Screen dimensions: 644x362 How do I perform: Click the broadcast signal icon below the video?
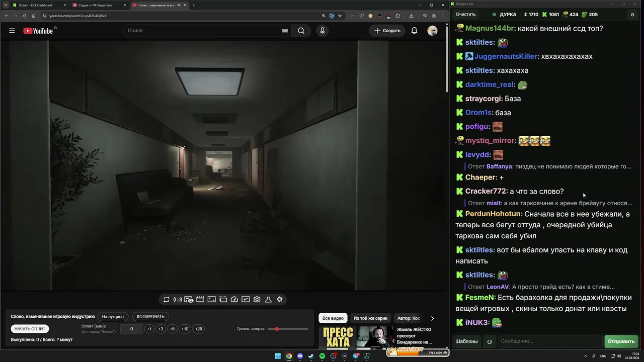178,300
